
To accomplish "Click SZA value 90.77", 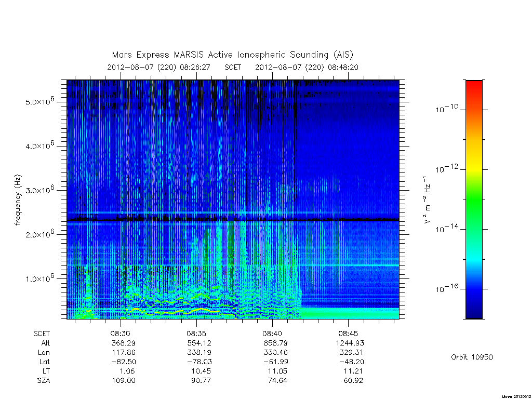I will point(201,381).
